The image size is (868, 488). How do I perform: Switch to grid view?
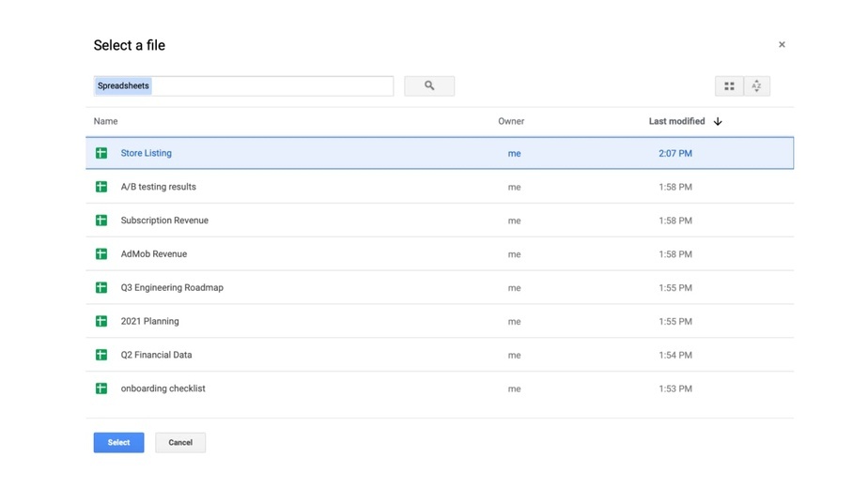tap(729, 85)
